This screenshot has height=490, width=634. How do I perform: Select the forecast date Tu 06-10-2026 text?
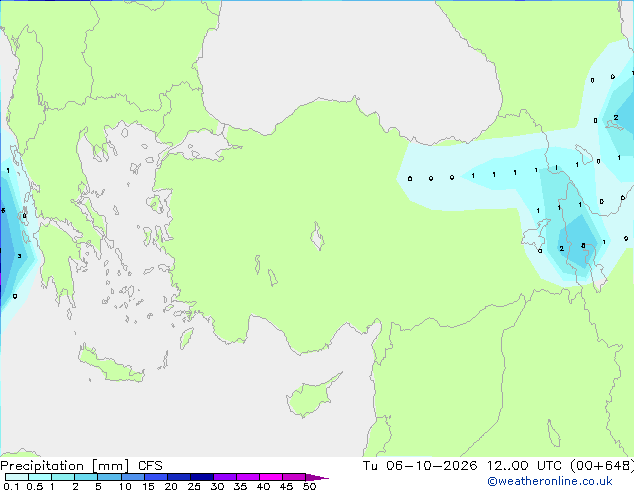(x=420, y=466)
